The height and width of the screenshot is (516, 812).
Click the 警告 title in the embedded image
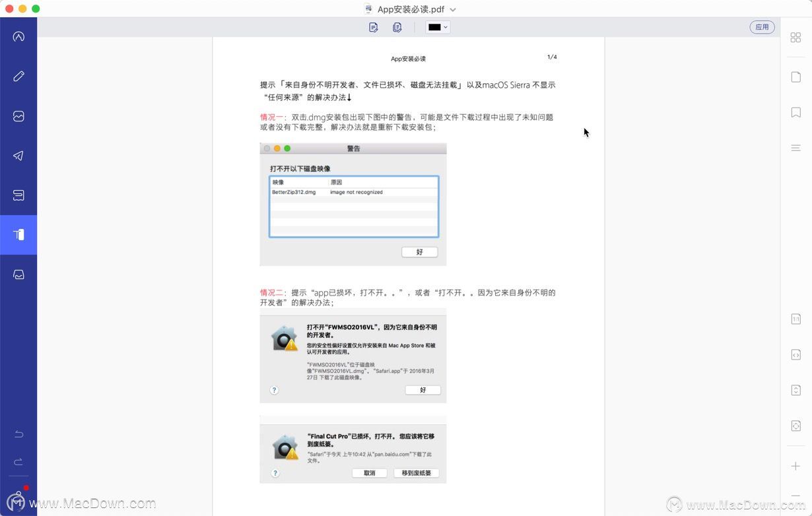click(x=353, y=148)
